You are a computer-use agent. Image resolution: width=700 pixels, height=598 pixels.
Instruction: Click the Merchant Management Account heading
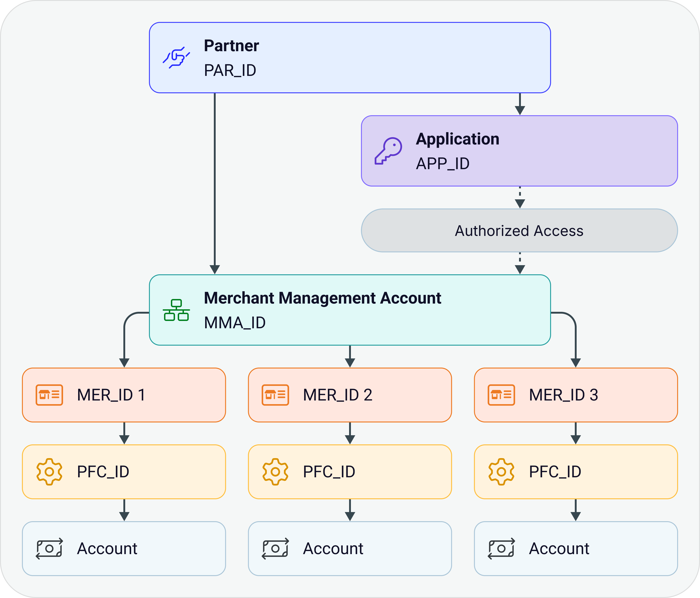323,298
